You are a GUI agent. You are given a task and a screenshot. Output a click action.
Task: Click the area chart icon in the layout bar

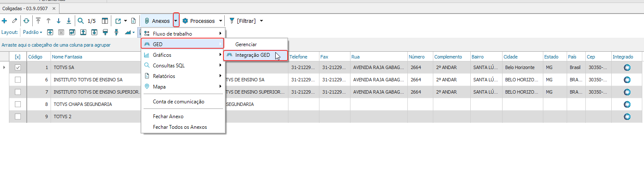point(128,33)
